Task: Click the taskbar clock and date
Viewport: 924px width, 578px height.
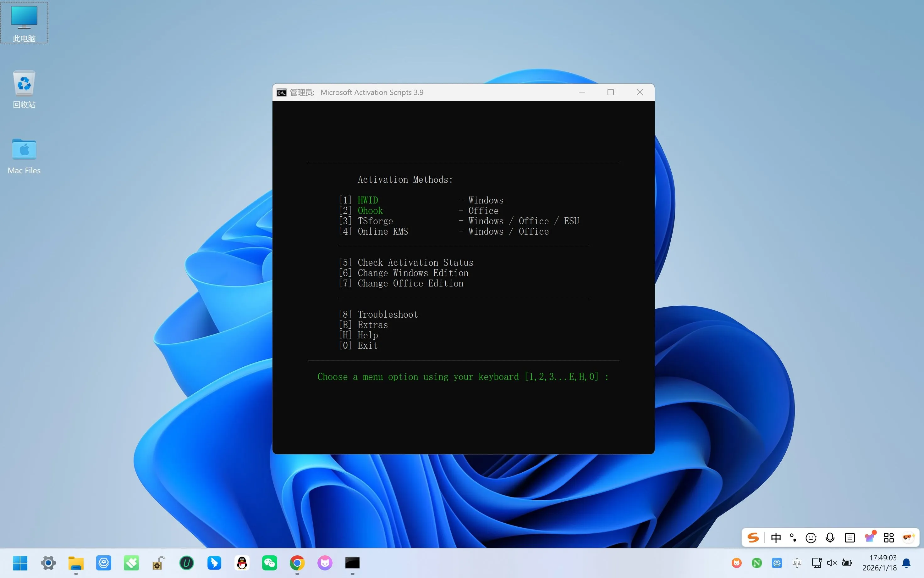Action: [879, 563]
